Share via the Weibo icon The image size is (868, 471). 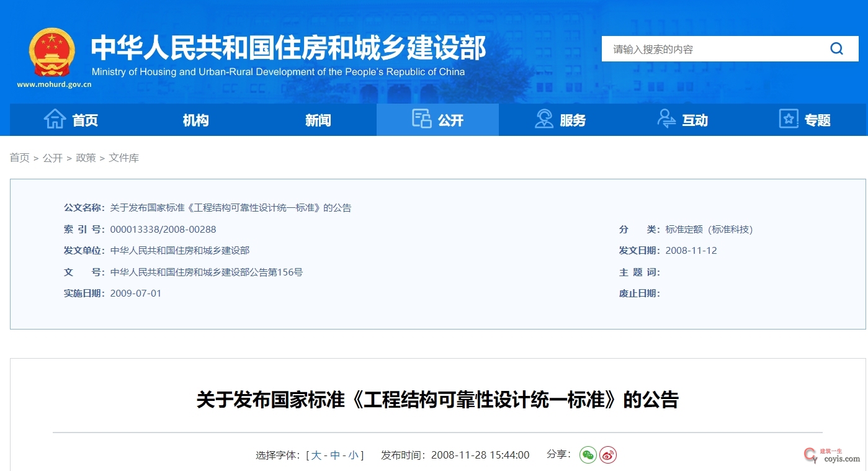pos(608,455)
